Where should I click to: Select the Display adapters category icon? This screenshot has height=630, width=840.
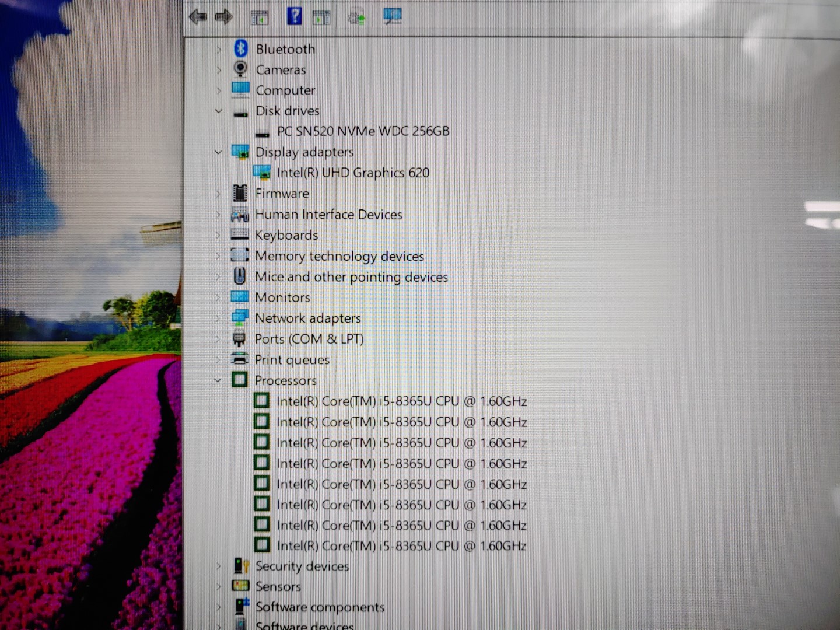[240, 152]
